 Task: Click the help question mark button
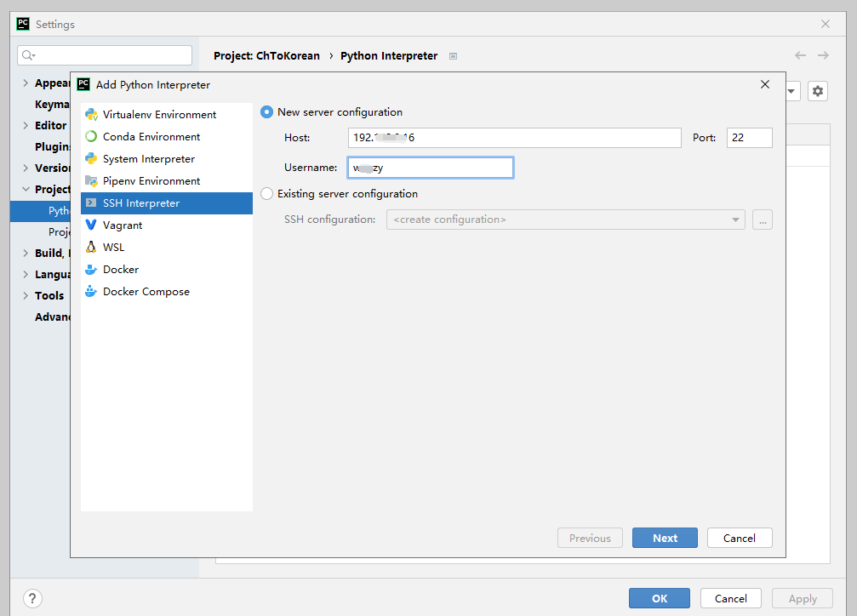(33, 598)
